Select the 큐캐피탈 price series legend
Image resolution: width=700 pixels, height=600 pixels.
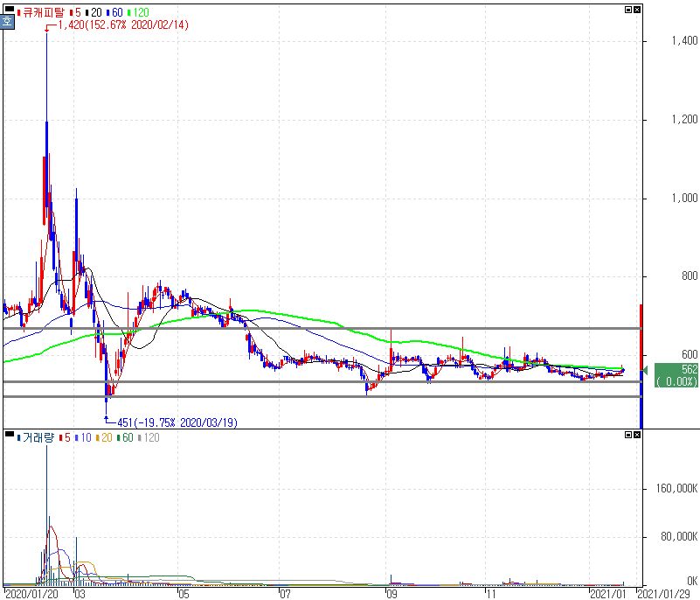coord(40,12)
